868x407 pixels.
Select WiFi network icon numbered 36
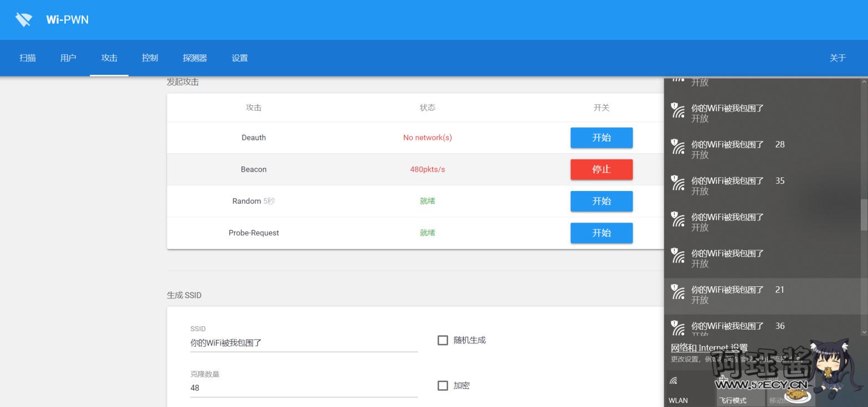pyautogui.click(x=678, y=328)
